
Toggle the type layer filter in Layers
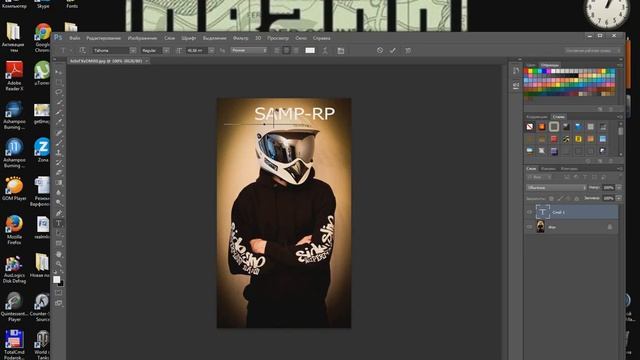click(x=585, y=177)
